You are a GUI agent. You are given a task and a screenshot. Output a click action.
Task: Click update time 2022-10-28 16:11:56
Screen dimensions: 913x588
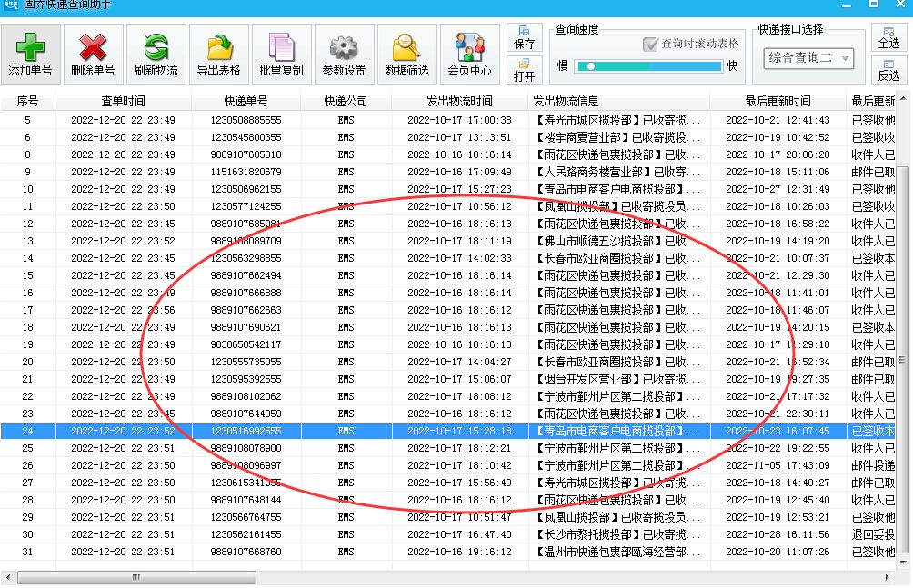[778, 535]
